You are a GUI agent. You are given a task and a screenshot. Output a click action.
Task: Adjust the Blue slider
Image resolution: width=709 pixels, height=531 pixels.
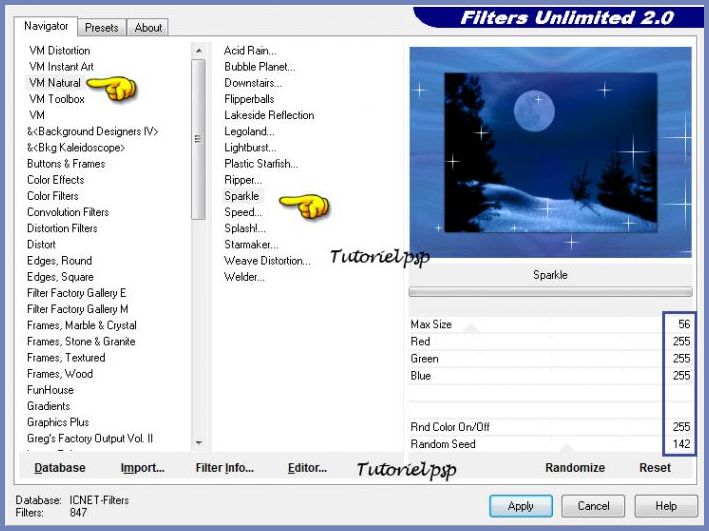[x=550, y=376]
